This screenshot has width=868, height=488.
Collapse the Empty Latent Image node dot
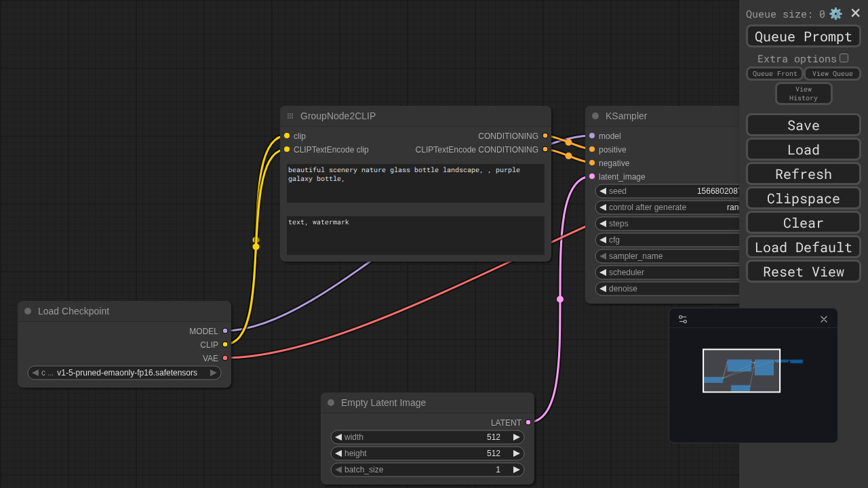pos(331,403)
